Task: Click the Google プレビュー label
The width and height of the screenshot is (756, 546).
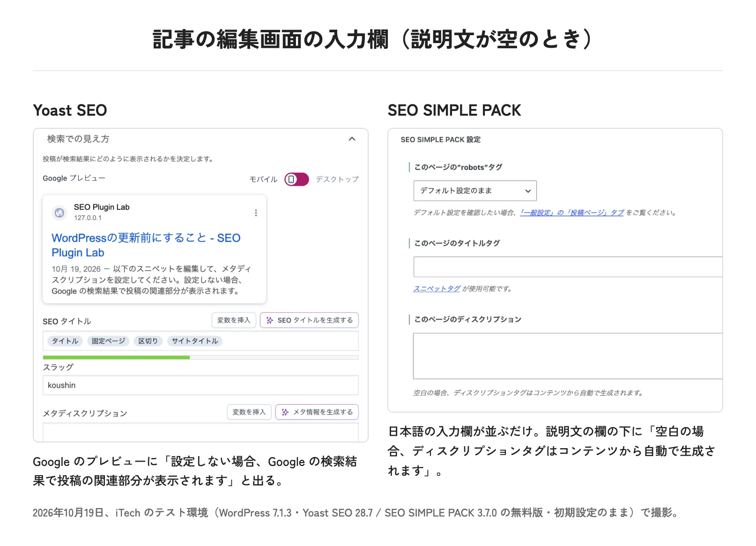Action: tap(74, 178)
